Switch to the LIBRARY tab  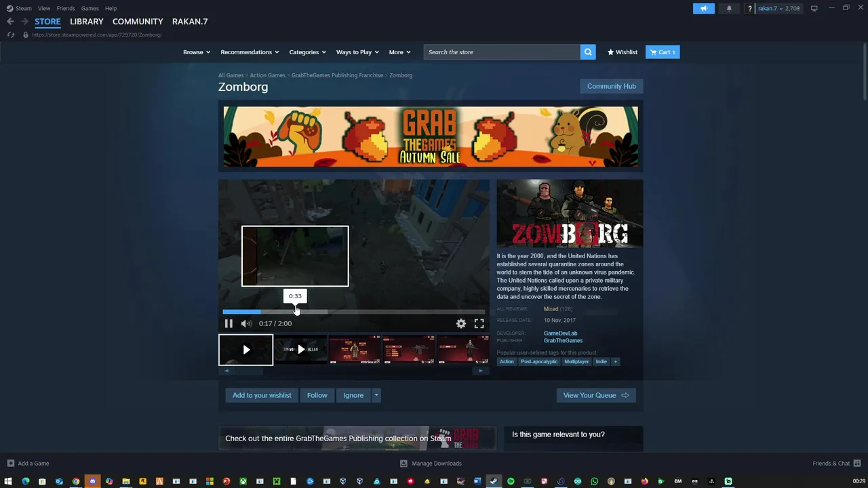click(x=87, y=22)
